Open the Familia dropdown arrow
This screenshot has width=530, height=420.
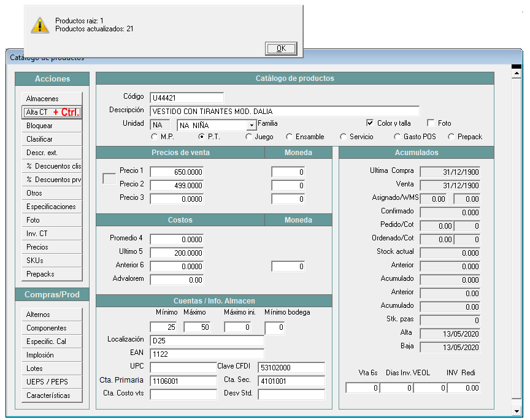252,125
